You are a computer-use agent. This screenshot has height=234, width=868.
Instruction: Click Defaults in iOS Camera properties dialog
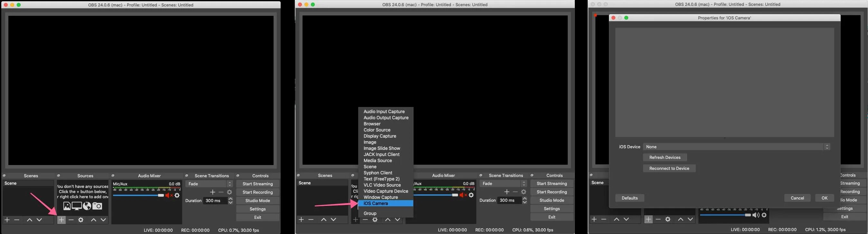pyautogui.click(x=630, y=198)
